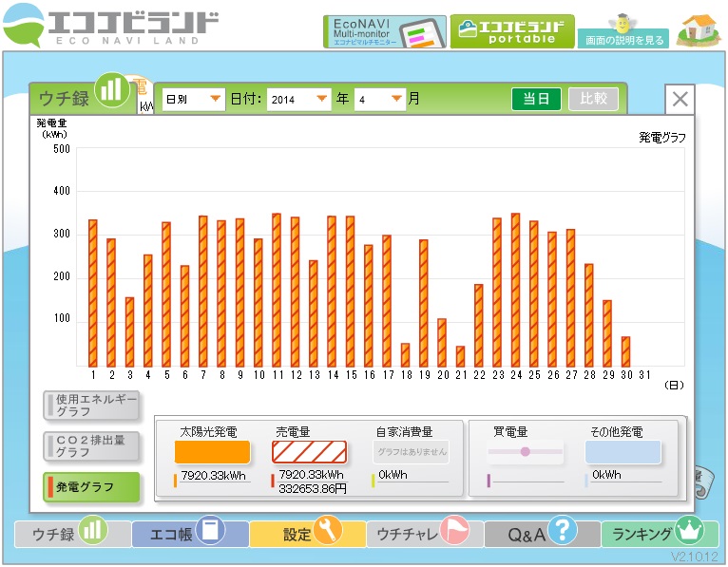Open the 設定 bottom navigation tab
728x567 pixels.
click(x=307, y=534)
